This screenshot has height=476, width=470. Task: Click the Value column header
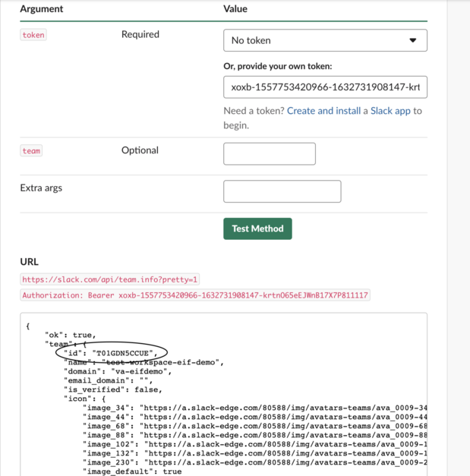click(x=235, y=9)
